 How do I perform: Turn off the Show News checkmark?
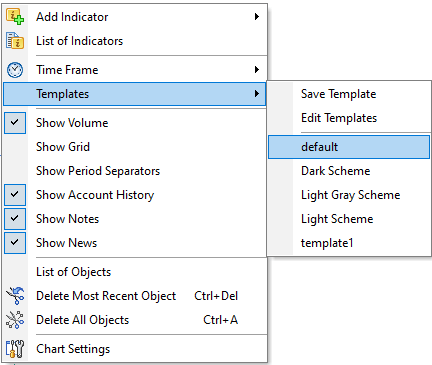coord(15,243)
